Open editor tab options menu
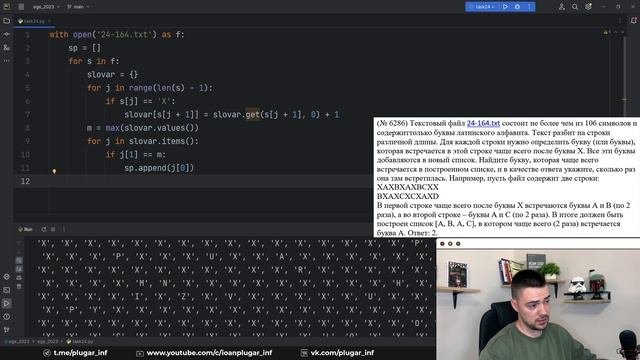 [x=620, y=21]
